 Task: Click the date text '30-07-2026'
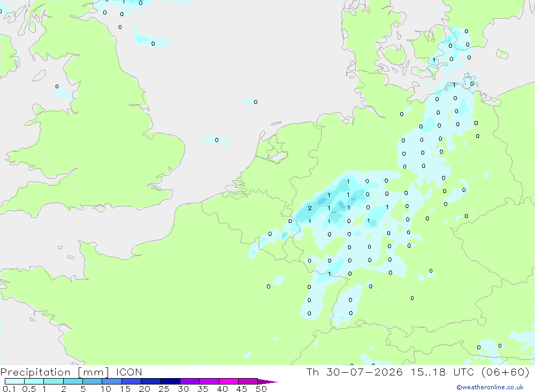[x=364, y=372]
